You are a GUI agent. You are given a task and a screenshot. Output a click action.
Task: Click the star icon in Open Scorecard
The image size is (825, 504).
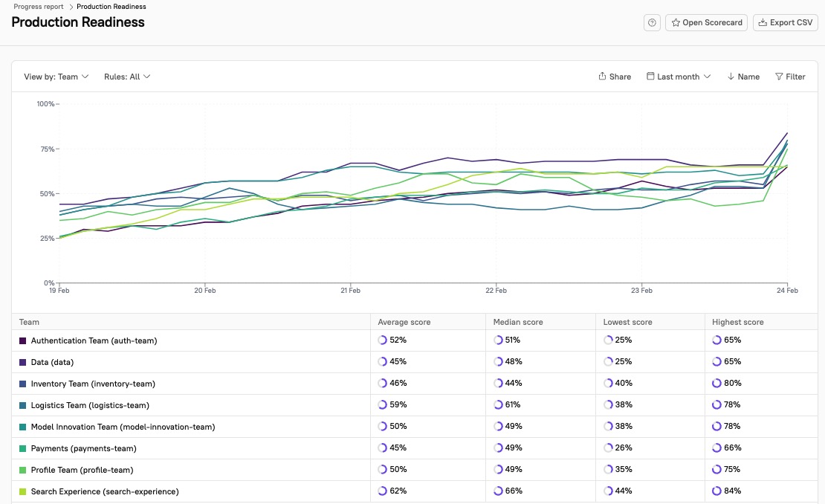click(676, 22)
